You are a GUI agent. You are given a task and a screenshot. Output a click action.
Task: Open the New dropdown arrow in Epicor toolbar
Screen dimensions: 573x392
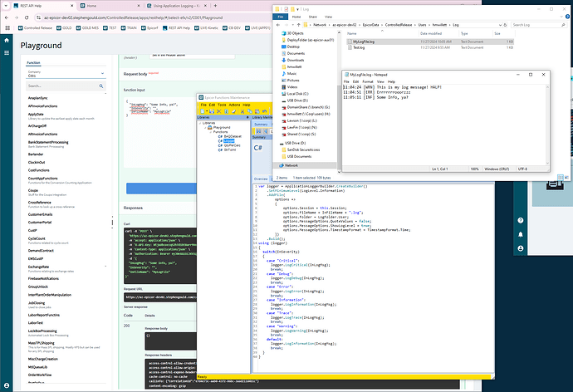[207, 111]
